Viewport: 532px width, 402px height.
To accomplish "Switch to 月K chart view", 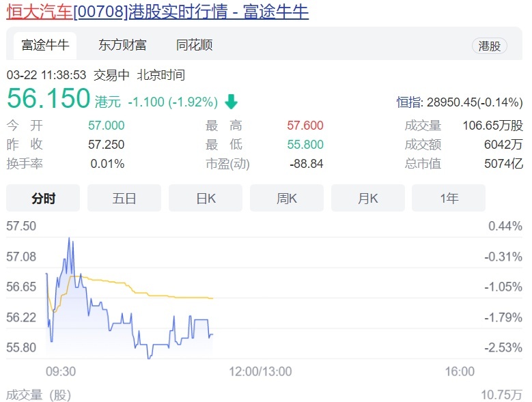I will 368,198.
